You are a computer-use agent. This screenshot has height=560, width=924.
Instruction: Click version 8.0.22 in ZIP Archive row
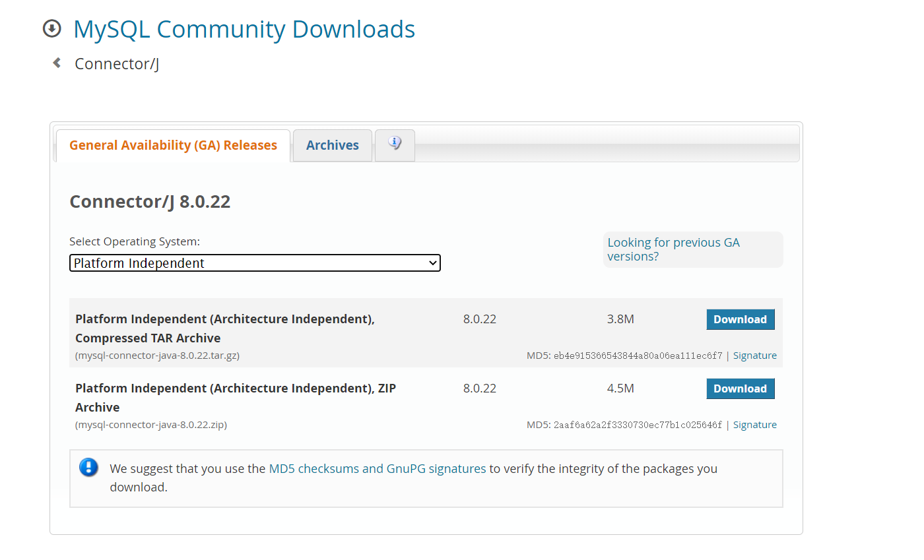click(480, 389)
